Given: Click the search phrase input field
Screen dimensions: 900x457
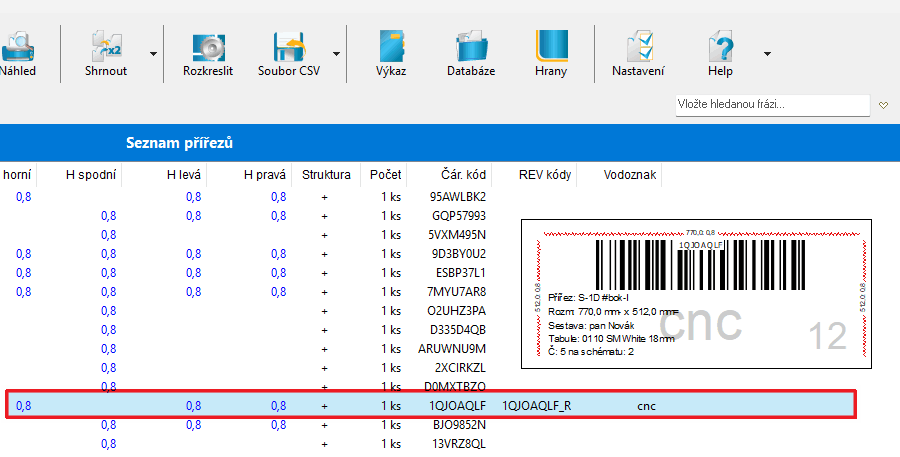Looking at the screenshot, I should pos(772,104).
